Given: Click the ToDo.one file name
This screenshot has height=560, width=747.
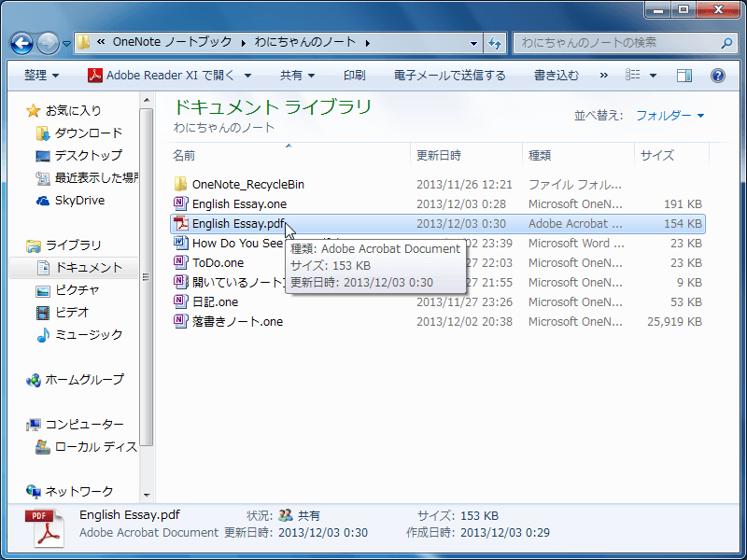Looking at the screenshot, I should pyautogui.click(x=218, y=262).
